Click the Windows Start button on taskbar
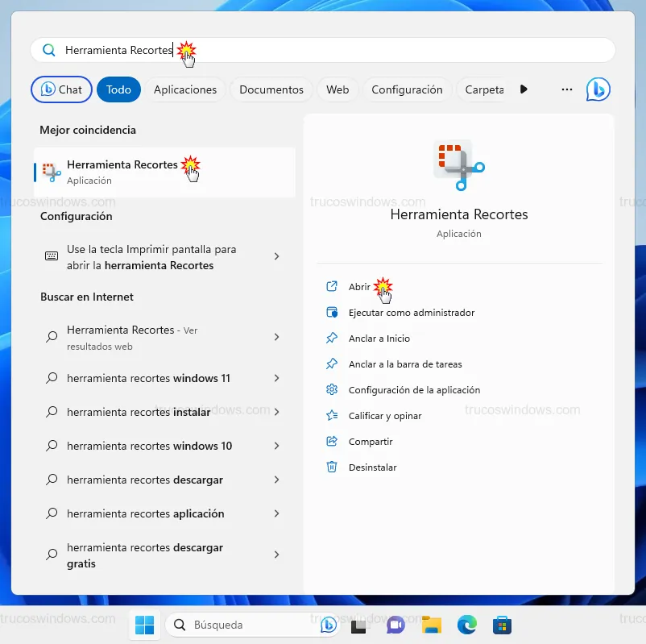The image size is (646, 644). 145,625
